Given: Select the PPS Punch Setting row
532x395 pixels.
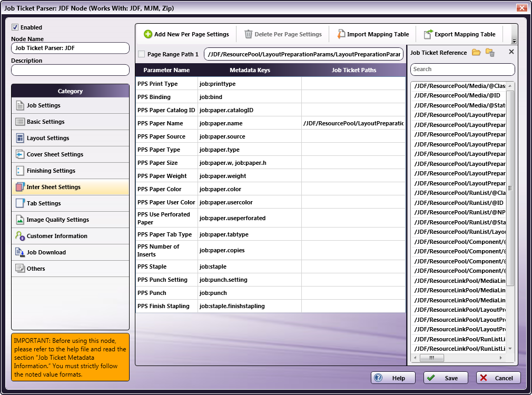Looking at the screenshot, I should (x=270, y=280).
